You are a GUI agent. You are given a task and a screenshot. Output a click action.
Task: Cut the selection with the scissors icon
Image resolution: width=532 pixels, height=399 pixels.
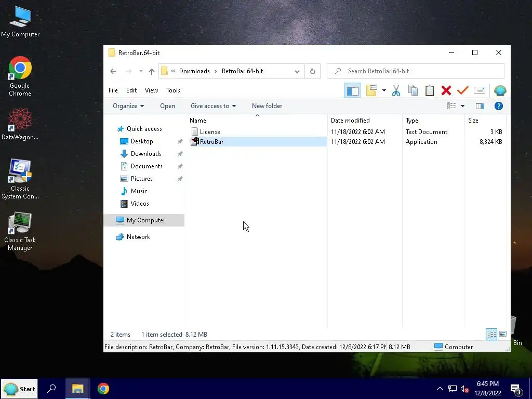tap(396, 90)
